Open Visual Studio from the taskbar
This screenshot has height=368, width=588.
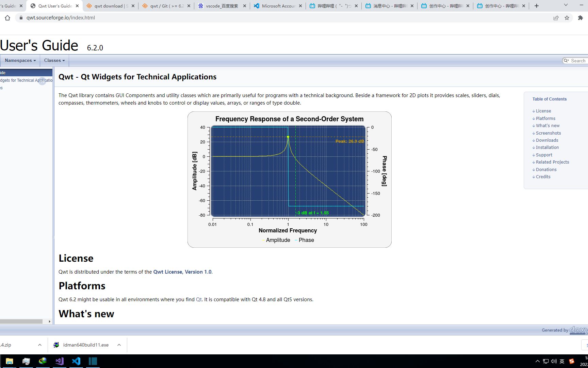click(x=60, y=361)
